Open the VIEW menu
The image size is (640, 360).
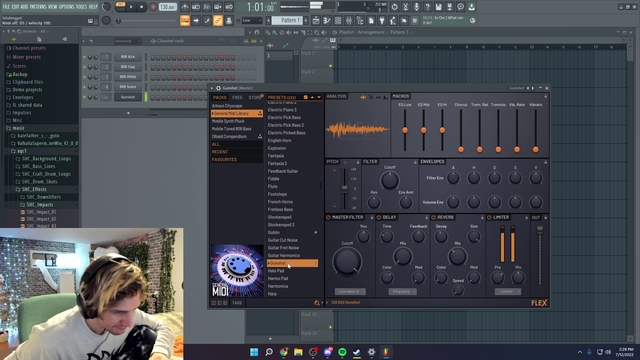(53, 7)
